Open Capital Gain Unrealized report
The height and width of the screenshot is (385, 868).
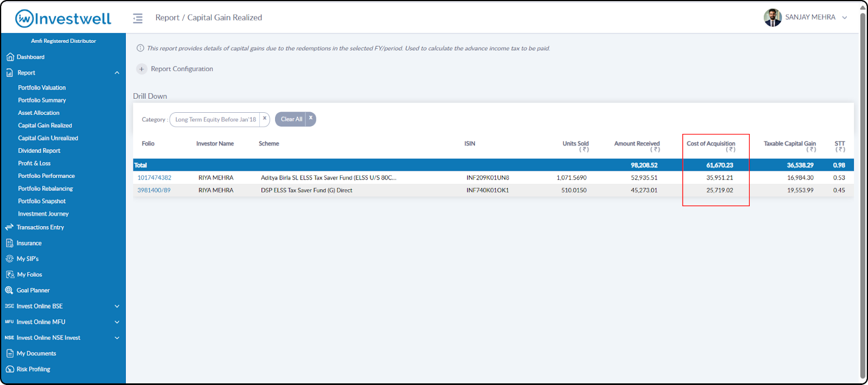48,138
